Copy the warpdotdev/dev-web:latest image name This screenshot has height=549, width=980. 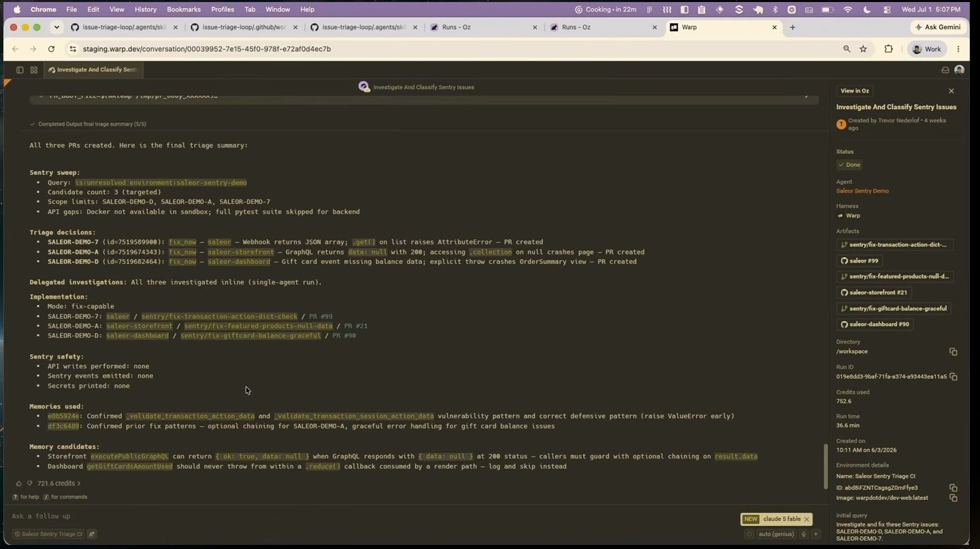(x=953, y=498)
